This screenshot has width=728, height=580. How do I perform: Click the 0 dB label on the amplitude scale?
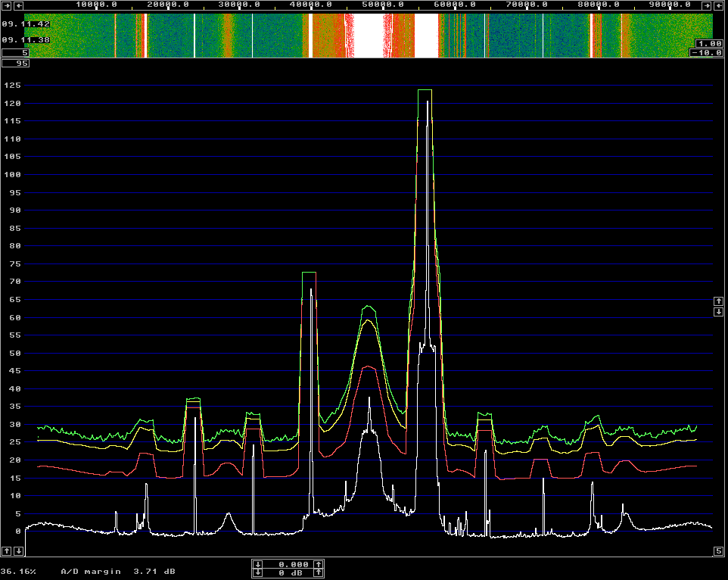pyautogui.click(x=18, y=532)
